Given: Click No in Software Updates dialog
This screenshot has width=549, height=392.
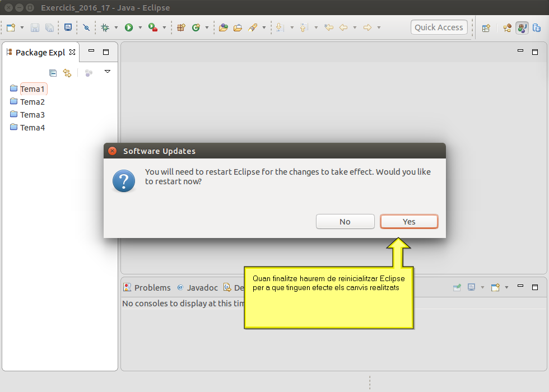Looking at the screenshot, I should coord(345,222).
